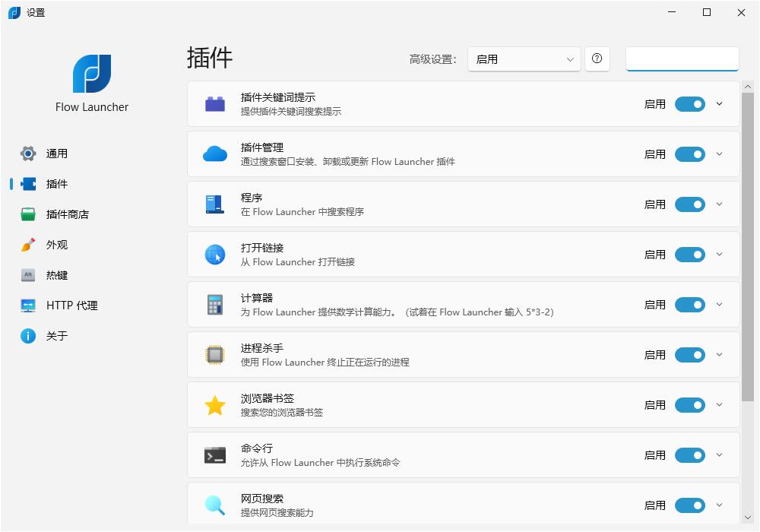Toggle the 计算器 plugin switch
760x532 pixels.
[x=690, y=305]
